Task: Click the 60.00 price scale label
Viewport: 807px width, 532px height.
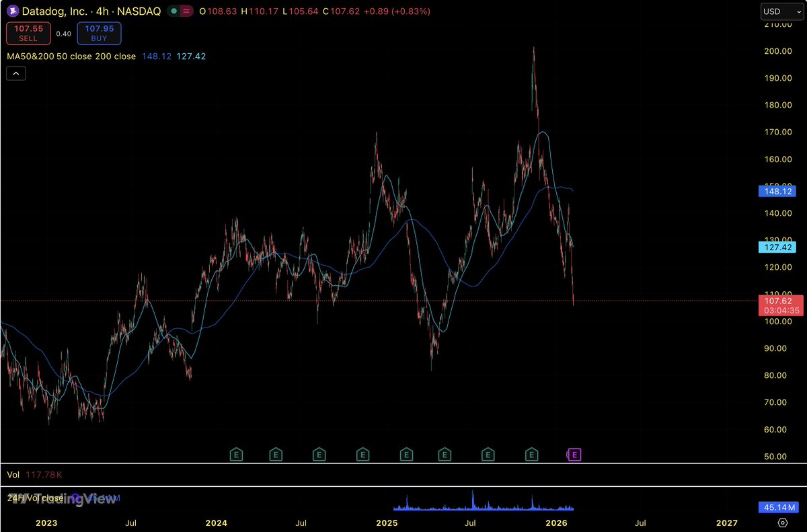Action: pyautogui.click(x=775, y=429)
